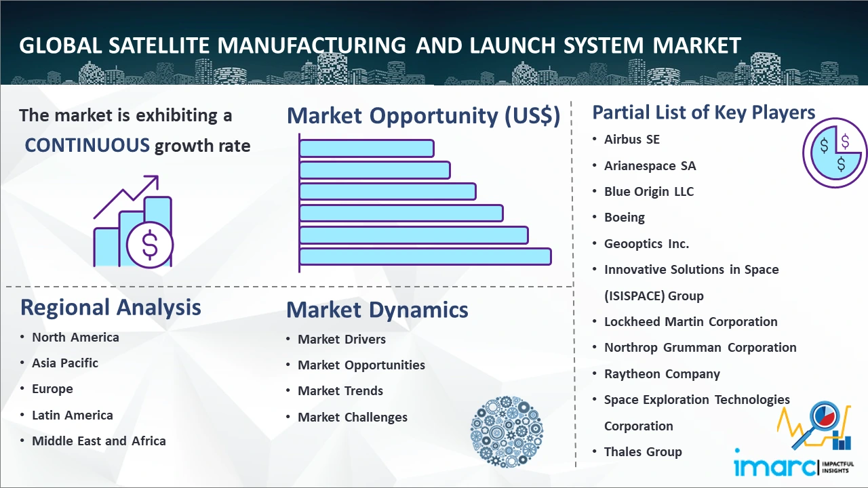Click the longest bar in chart
868x488 pixels.
425,256
